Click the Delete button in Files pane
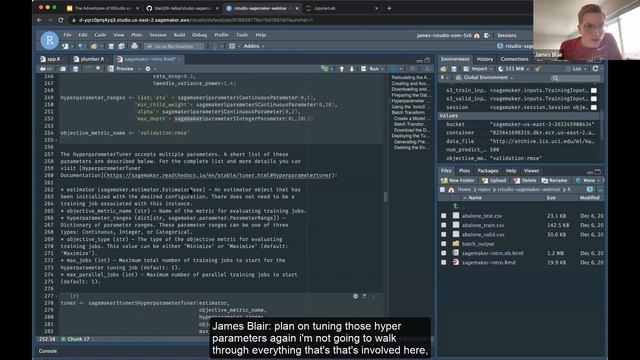This screenshot has height=360, width=640. click(525, 180)
